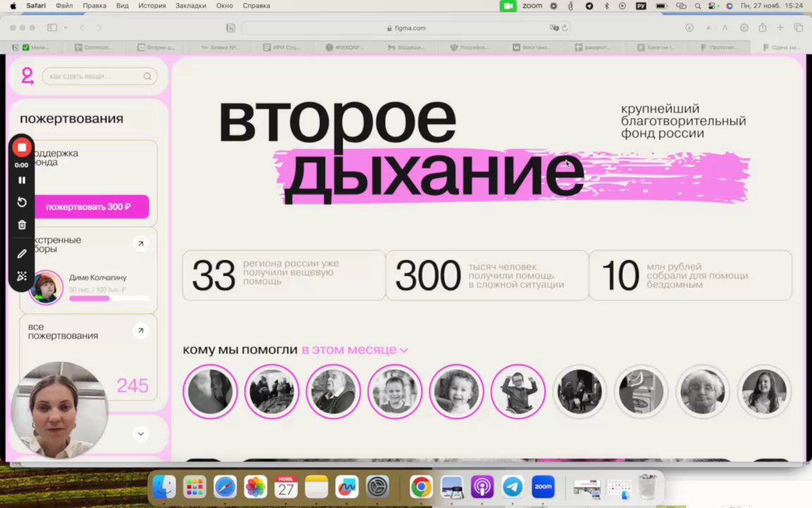Viewport: 812px width, 508px height.
Task: Open Диме Колчагину's avatar photo
Action: 46,287
